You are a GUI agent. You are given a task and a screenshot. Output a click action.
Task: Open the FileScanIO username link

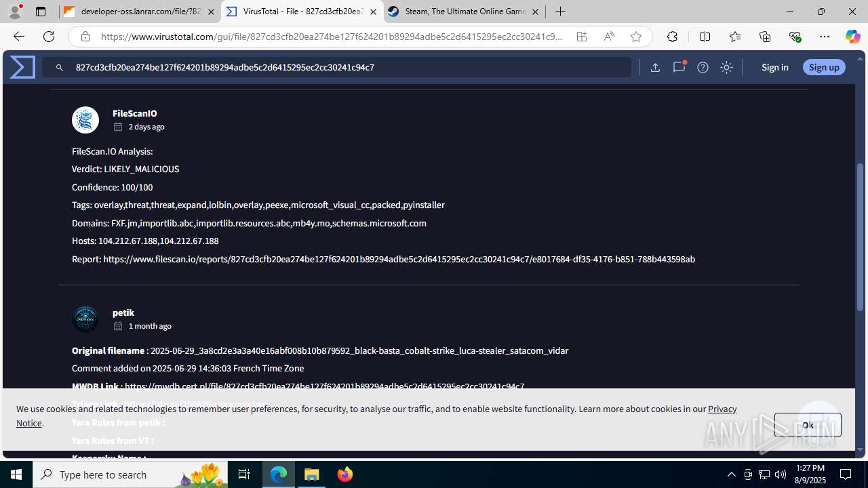coord(134,113)
